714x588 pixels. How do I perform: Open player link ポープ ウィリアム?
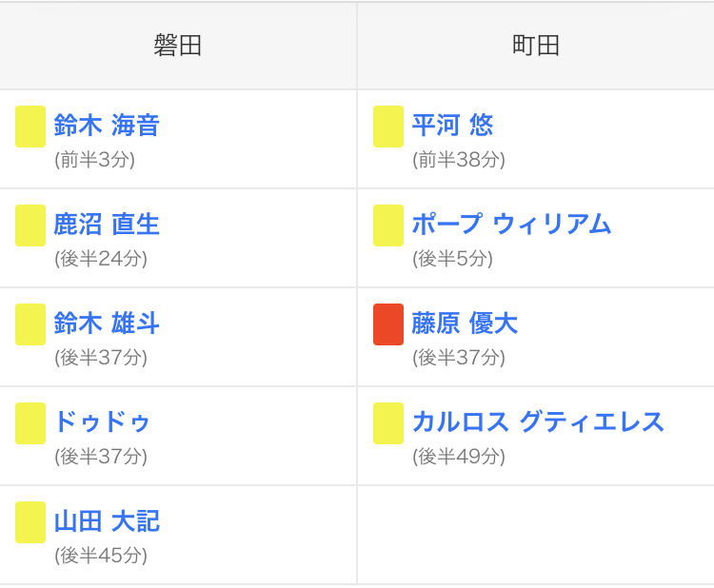[x=511, y=225]
